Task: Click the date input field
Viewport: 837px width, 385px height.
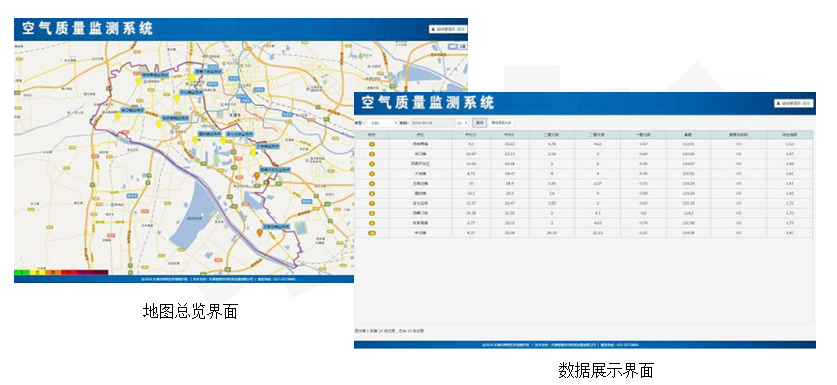Action: coord(432,123)
